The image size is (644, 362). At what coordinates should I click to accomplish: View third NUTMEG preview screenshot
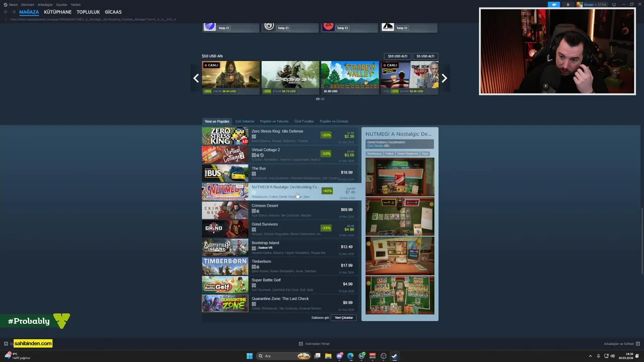pyautogui.click(x=400, y=255)
